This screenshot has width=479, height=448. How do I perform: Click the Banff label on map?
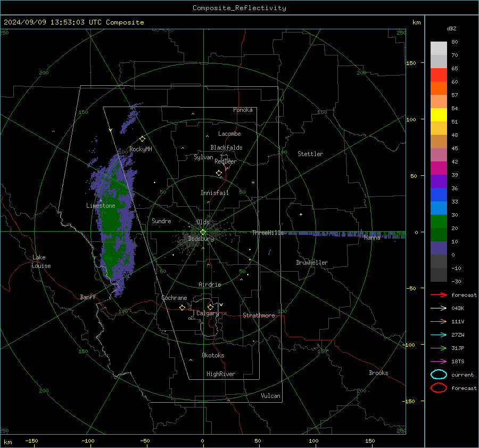[88, 297]
